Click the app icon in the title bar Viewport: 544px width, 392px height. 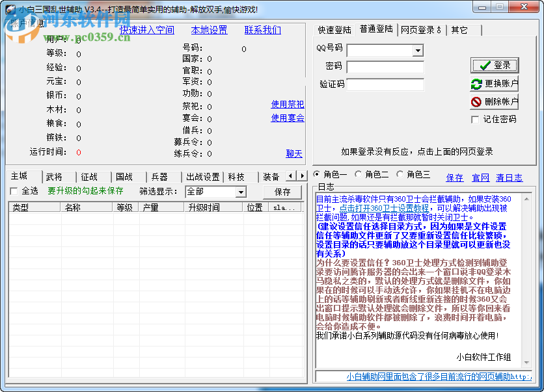coord(10,9)
